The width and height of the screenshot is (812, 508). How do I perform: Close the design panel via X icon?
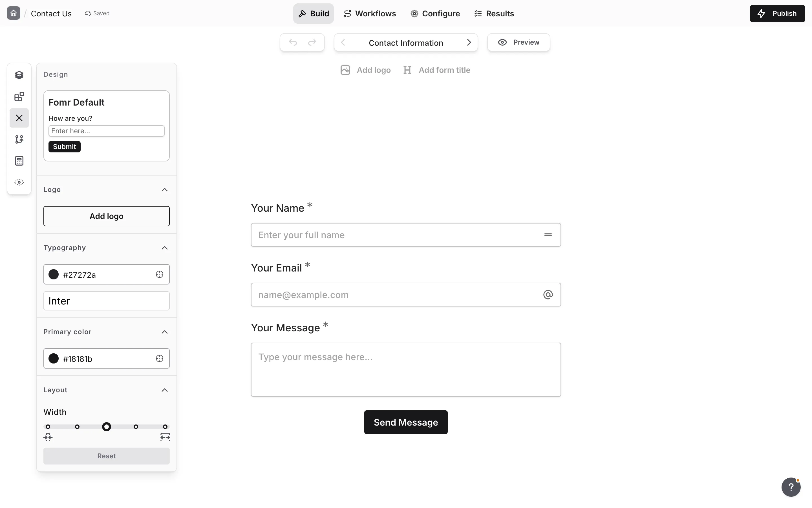19,118
